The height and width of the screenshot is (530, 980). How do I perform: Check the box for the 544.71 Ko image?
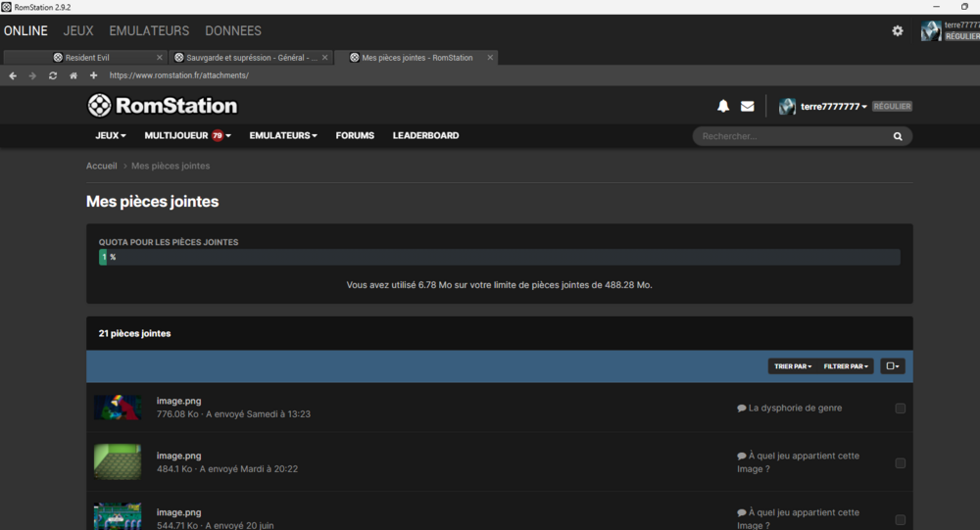pyautogui.click(x=901, y=519)
